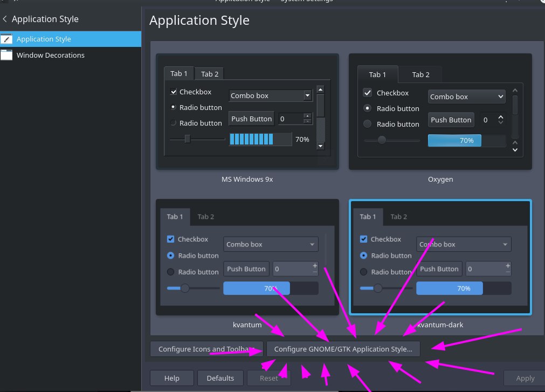The height and width of the screenshot is (392, 545).
Task: Click plus on kvantum preview spin box
Action: coord(315,266)
